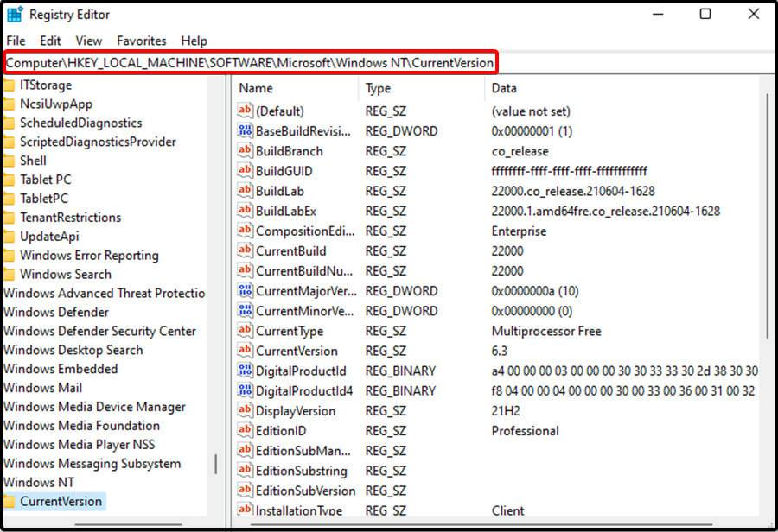Select the Windows NT key
778x532 pixels.
click(39, 483)
